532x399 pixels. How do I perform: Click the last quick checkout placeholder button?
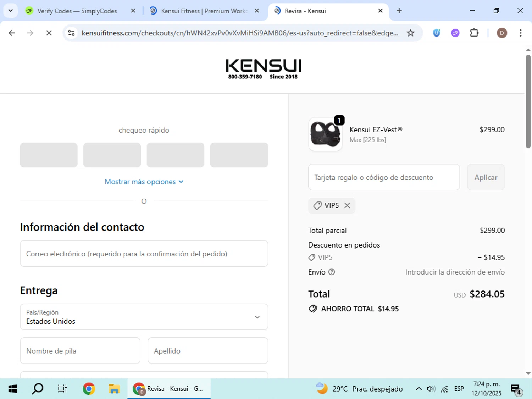(x=239, y=155)
